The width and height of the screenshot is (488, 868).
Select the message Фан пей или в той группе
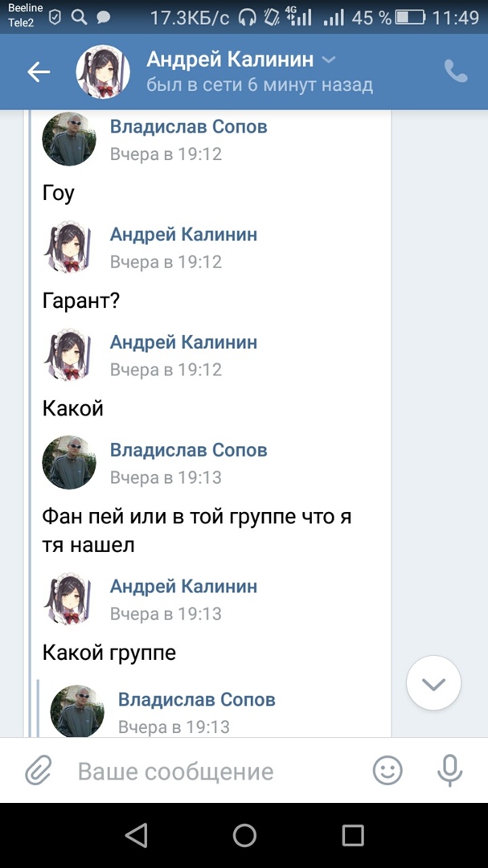(x=197, y=530)
